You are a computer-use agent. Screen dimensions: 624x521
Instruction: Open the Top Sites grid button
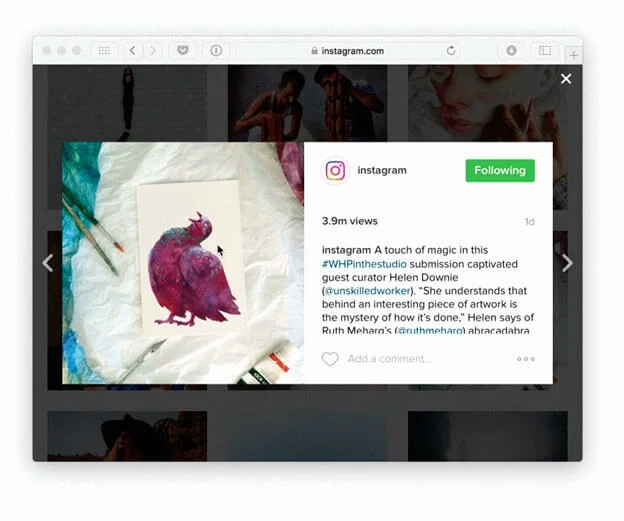[103, 50]
